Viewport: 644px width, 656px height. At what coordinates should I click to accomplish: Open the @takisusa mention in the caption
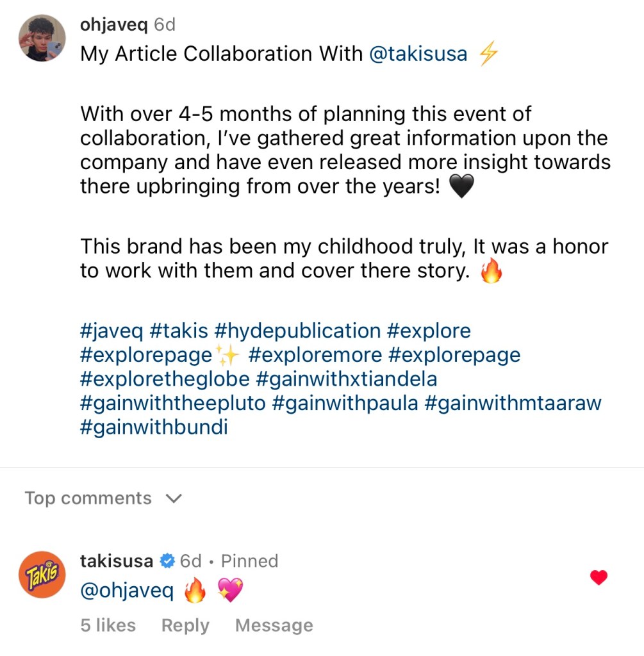click(418, 54)
